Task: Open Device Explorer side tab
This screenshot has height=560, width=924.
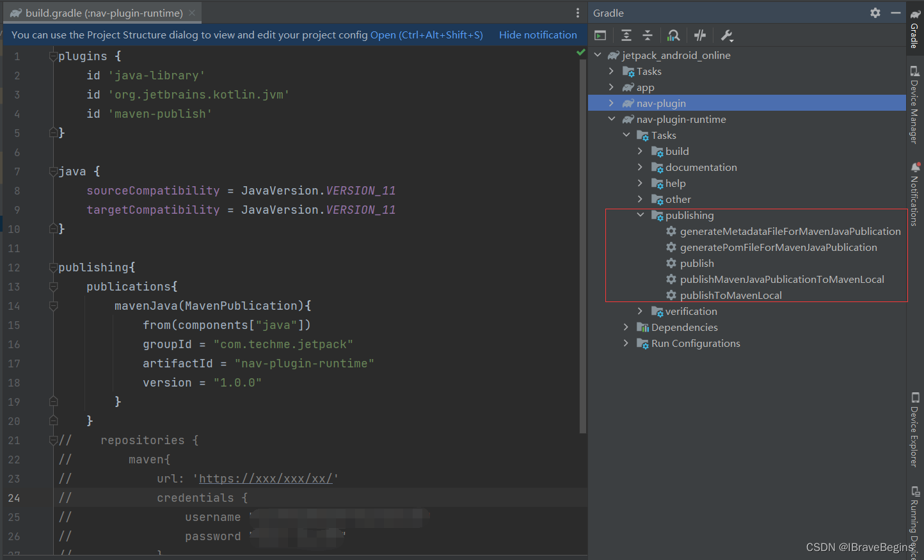Action: tap(915, 430)
